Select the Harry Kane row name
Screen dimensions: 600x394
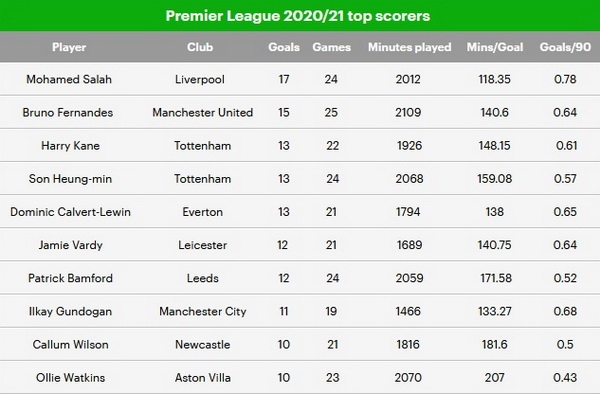click(x=70, y=146)
